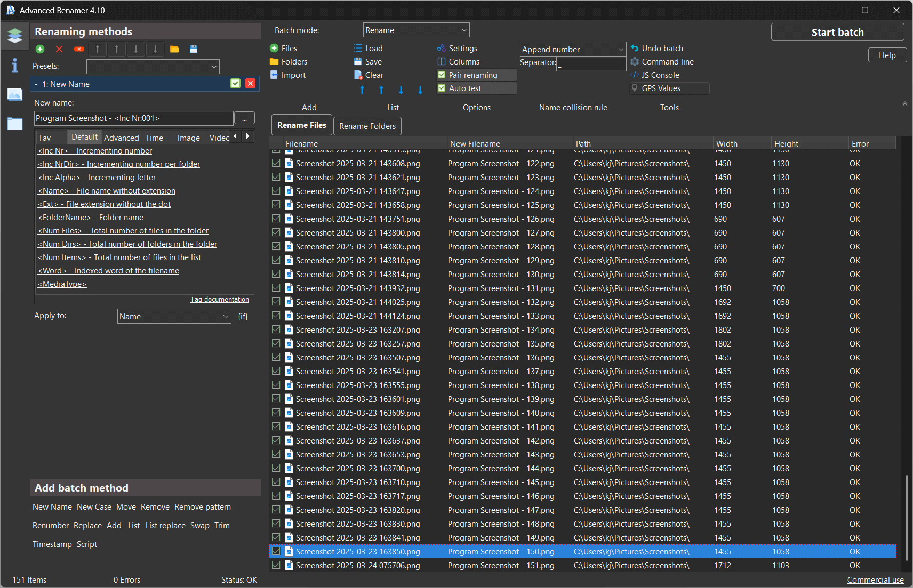913x588 pixels.
Task: Add Files to the list
Action: pyautogui.click(x=284, y=49)
